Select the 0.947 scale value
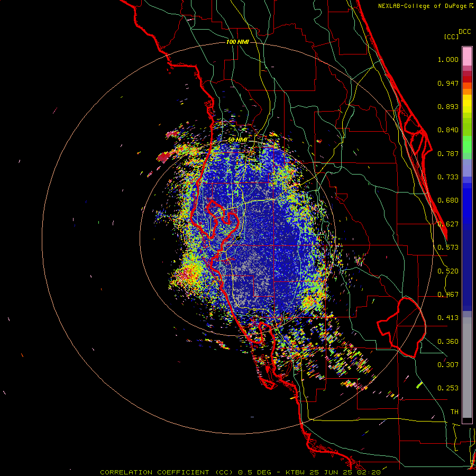The height and width of the screenshot is (476, 476). tap(448, 83)
